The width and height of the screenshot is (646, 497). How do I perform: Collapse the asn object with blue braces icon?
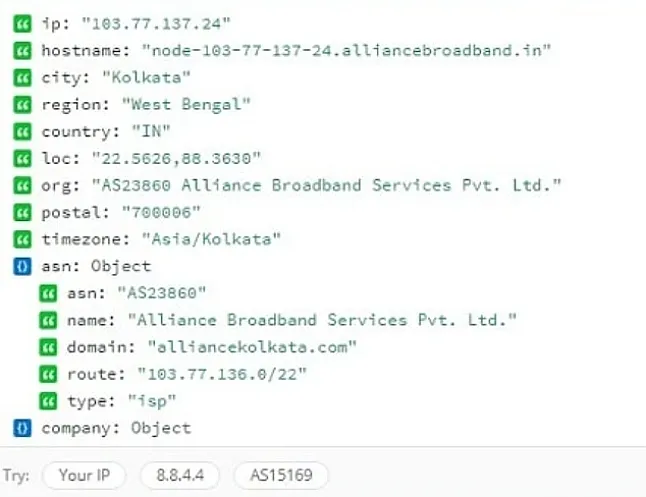click(22, 267)
